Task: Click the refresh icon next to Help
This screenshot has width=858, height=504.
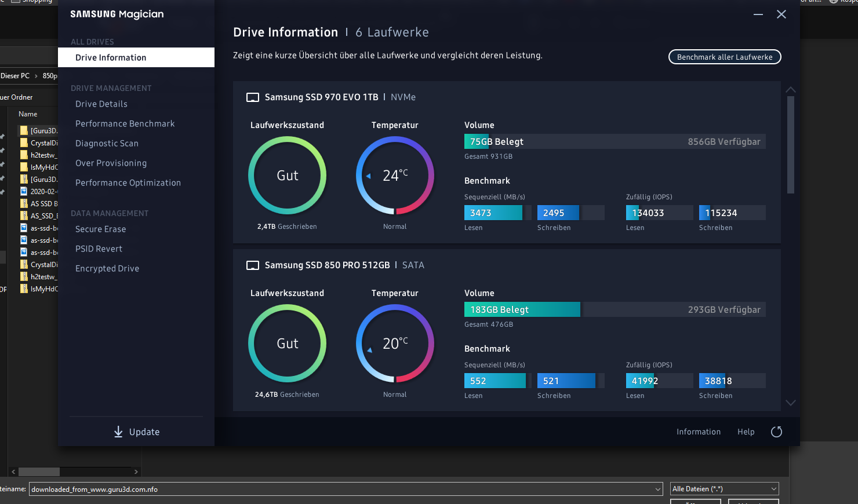Action: [776, 432]
